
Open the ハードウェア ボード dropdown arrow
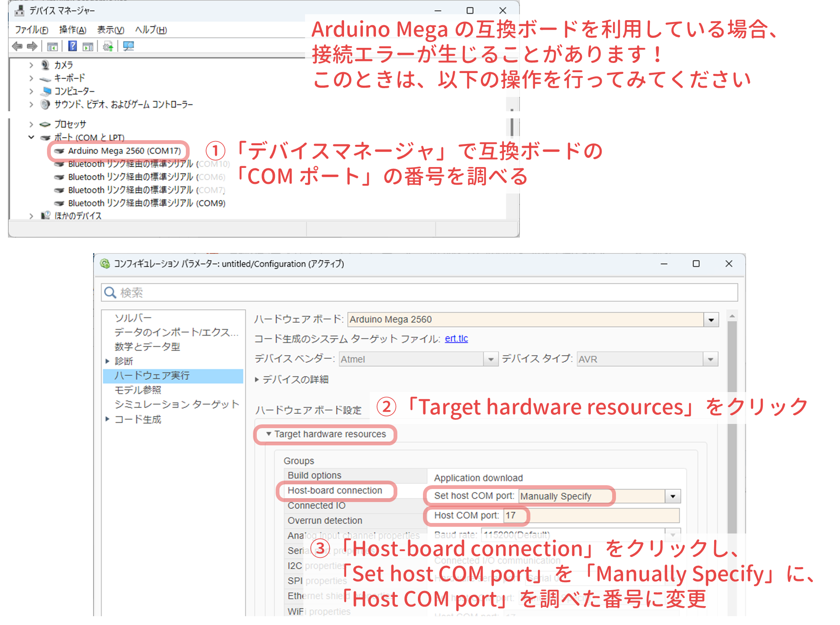coord(711,320)
